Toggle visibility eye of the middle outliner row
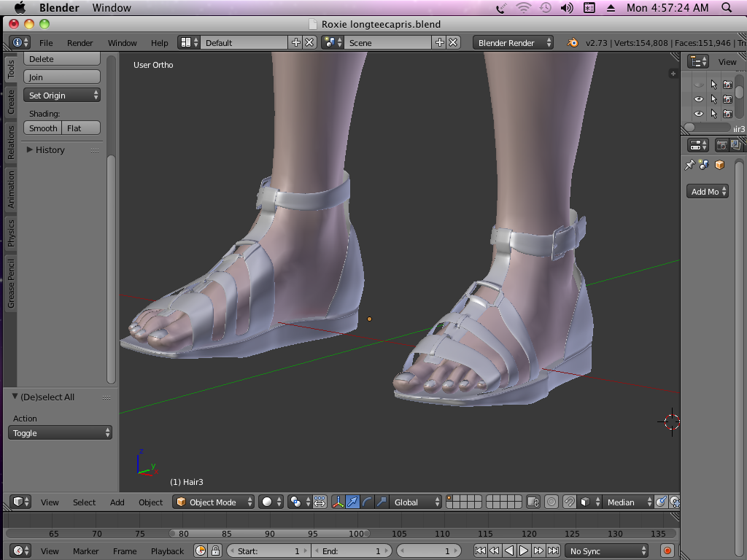The width and height of the screenshot is (747, 560). tap(699, 99)
